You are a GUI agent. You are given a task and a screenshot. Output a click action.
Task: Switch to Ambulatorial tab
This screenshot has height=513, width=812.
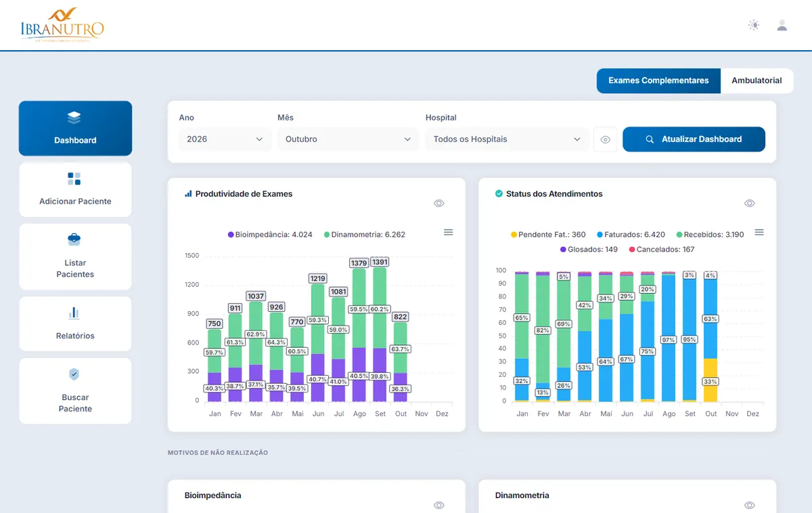click(x=757, y=81)
